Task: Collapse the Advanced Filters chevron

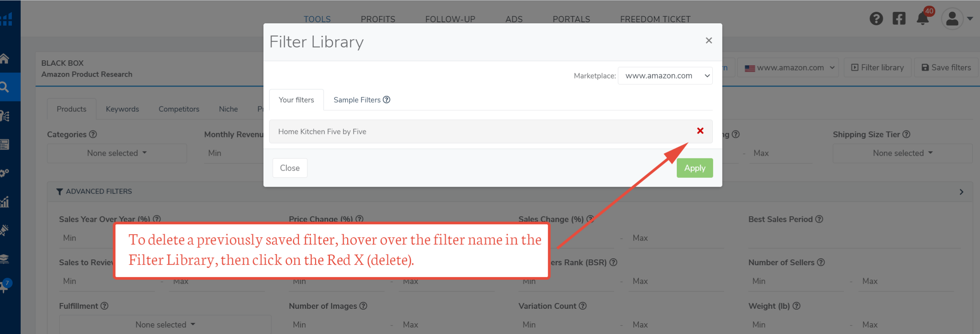Action: [961, 192]
